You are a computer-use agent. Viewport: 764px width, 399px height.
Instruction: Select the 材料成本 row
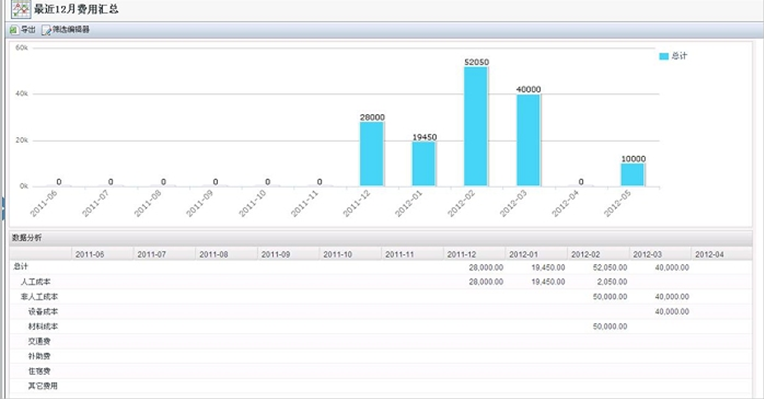coord(380,326)
